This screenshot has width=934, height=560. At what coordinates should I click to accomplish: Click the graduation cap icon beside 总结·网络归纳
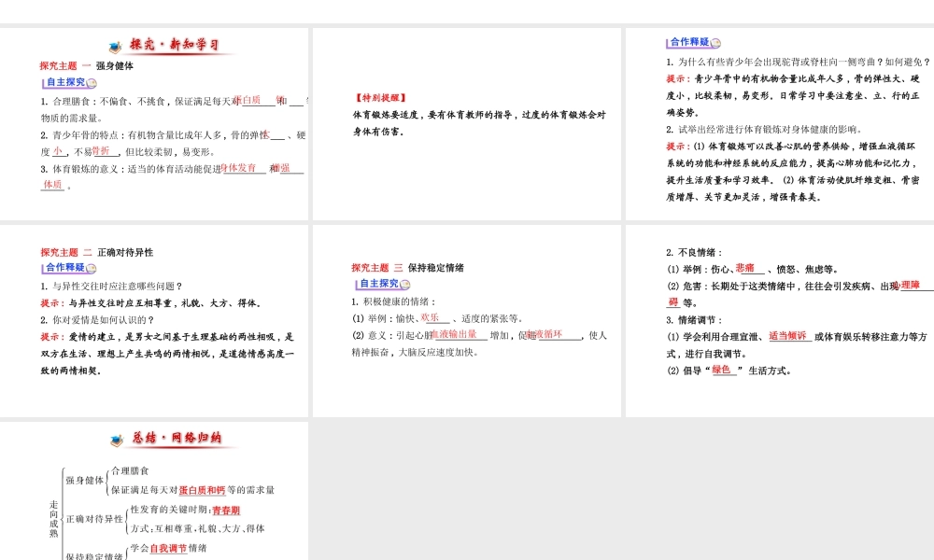117,440
